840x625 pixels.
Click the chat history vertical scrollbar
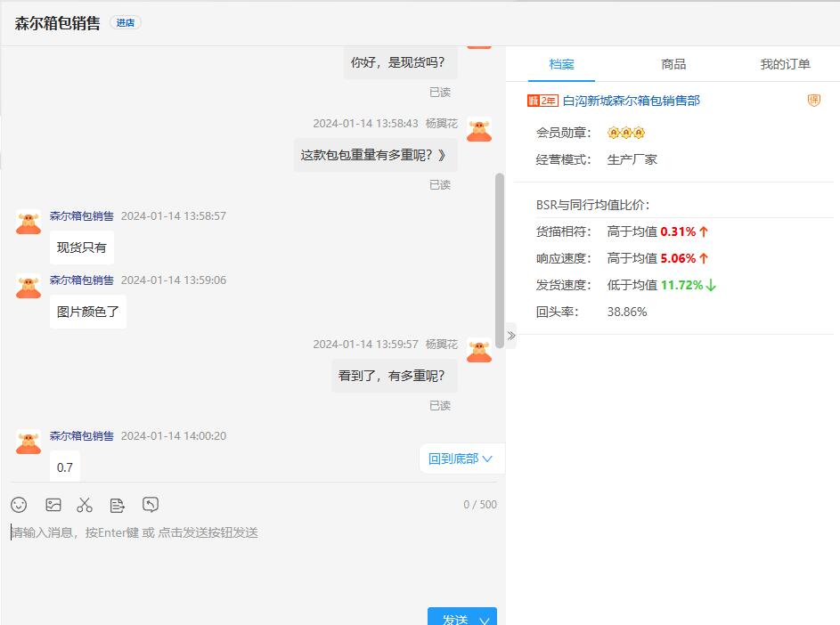tap(500, 258)
